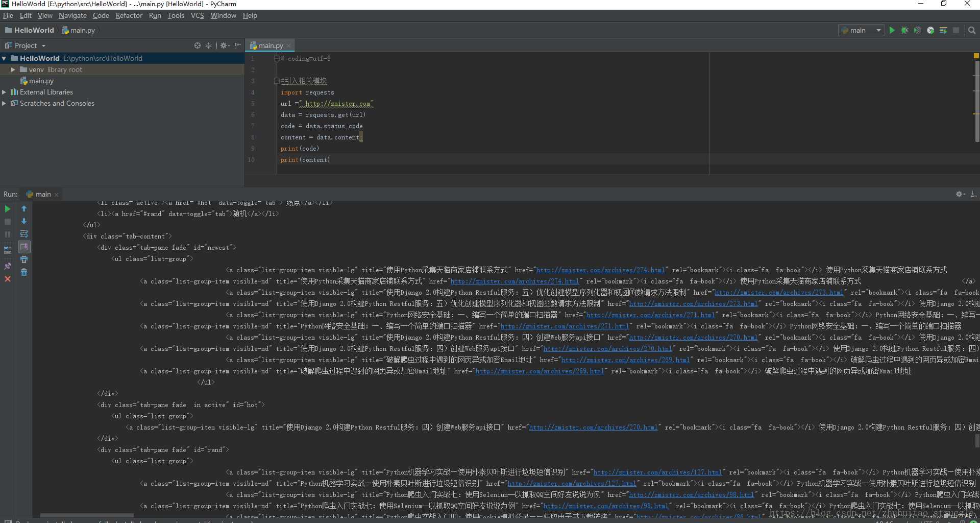Expand External Libraries in the project tree
The image size is (980, 523).
[x=4, y=92]
